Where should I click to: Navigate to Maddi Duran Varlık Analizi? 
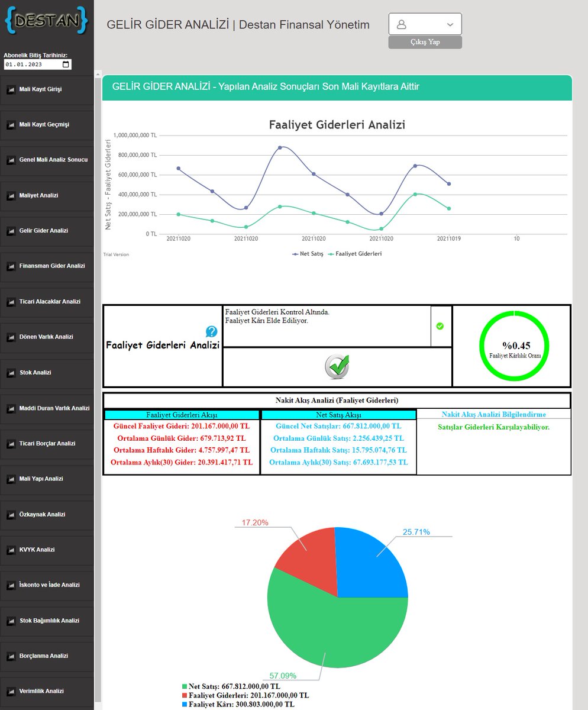(47, 408)
